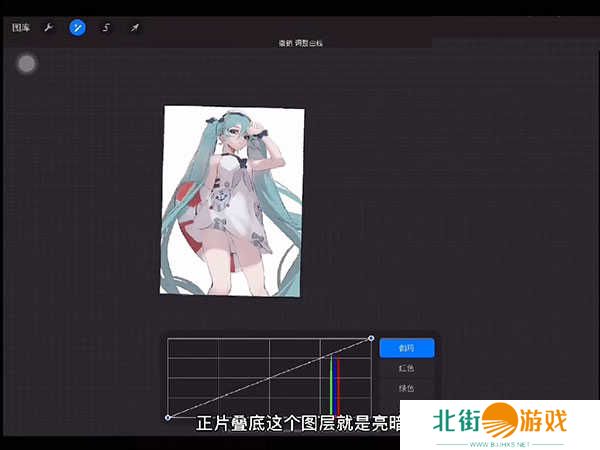Tap the floating gray circle button
The image size is (600, 450).
pyautogui.click(x=27, y=64)
